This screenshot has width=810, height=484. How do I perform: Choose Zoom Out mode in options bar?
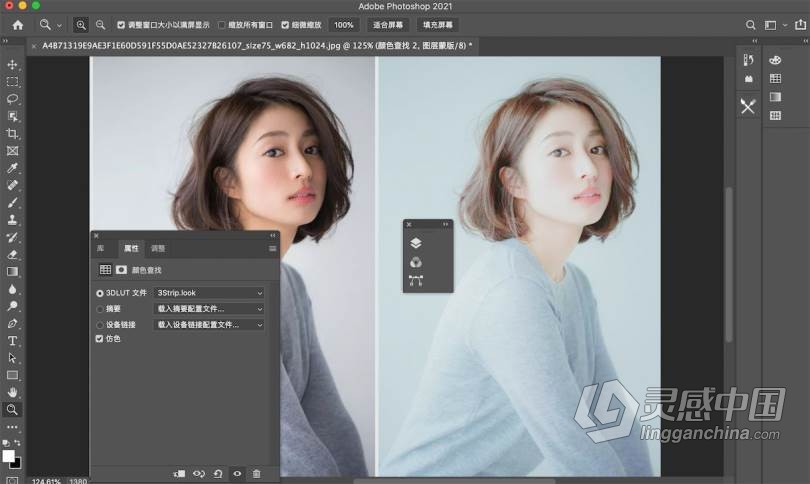coord(100,25)
